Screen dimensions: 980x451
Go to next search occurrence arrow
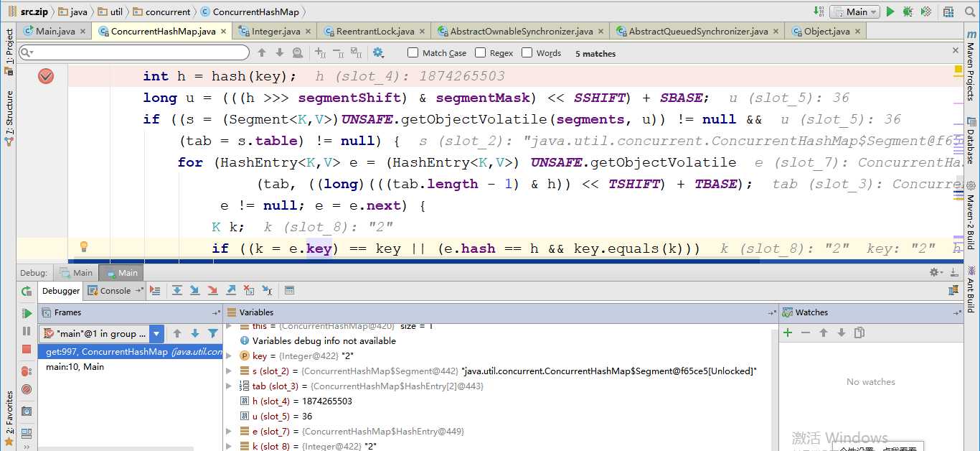click(280, 52)
